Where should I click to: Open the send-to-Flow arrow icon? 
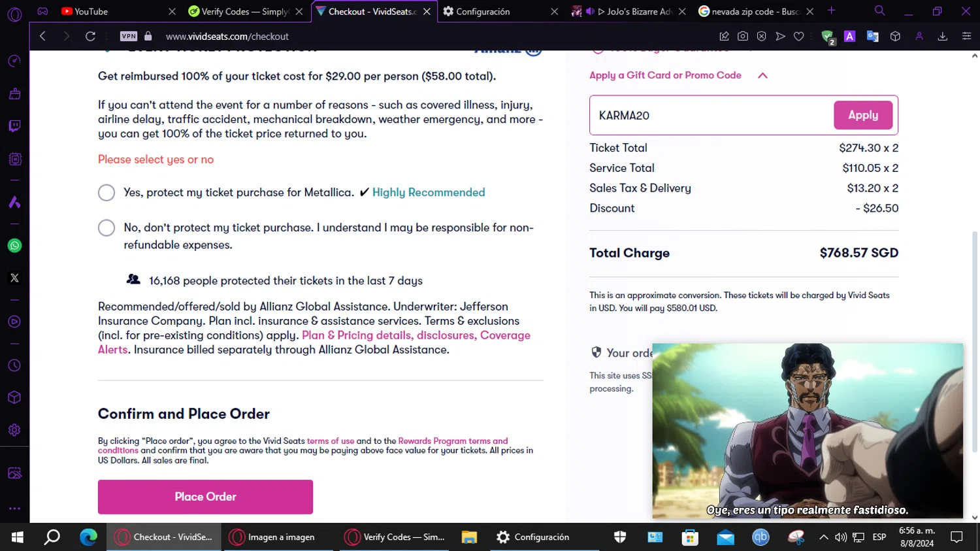pos(780,37)
